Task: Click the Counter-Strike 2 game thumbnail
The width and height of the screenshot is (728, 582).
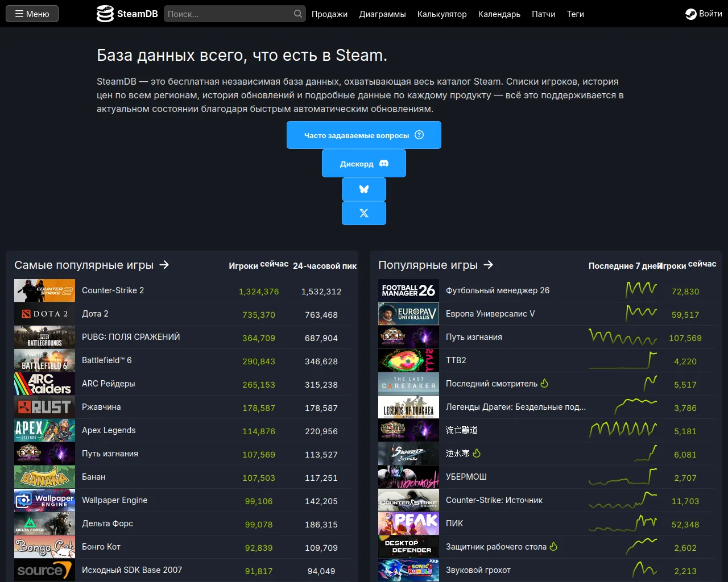Action: point(44,290)
